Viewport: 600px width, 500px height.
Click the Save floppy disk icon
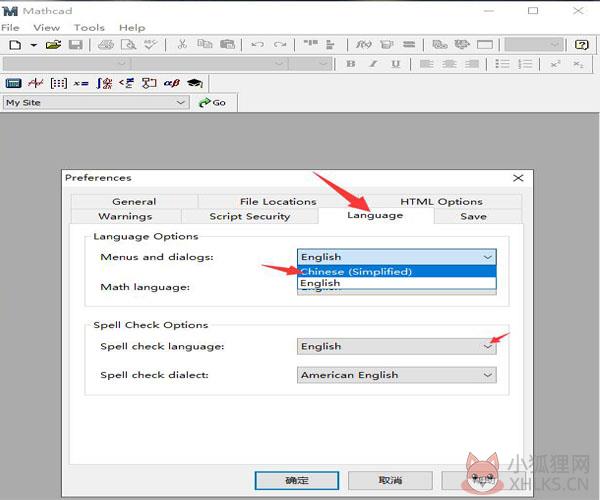75,45
